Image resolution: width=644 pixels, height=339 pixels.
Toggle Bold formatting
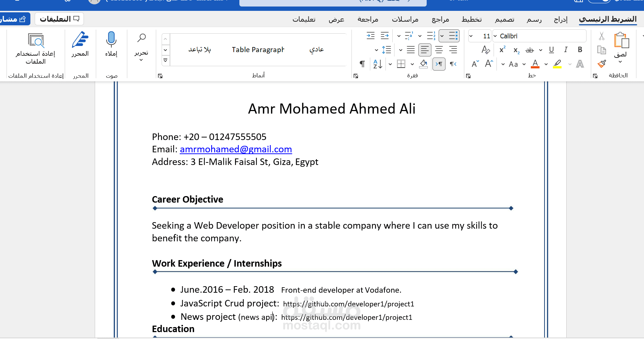tap(580, 50)
